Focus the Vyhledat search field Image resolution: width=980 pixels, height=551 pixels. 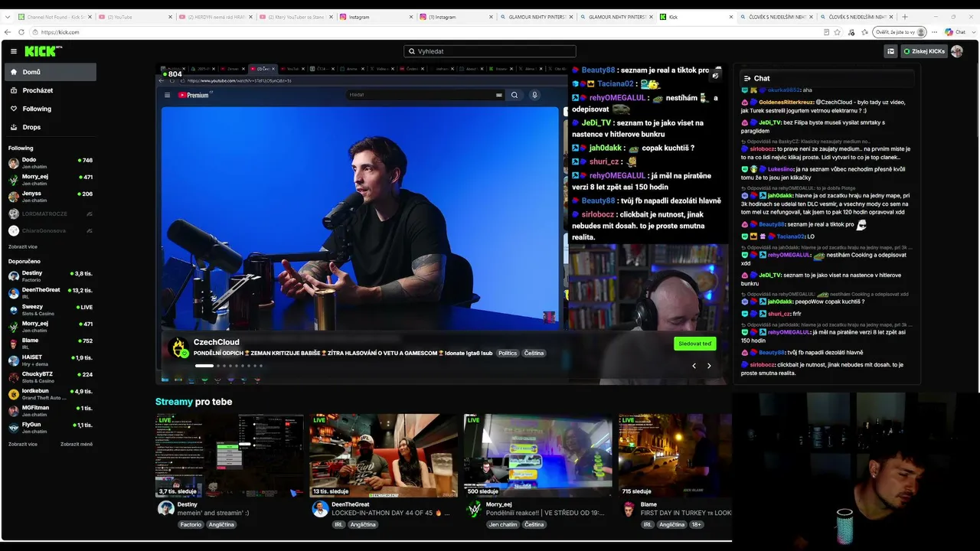pyautogui.click(x=490, y=51)
